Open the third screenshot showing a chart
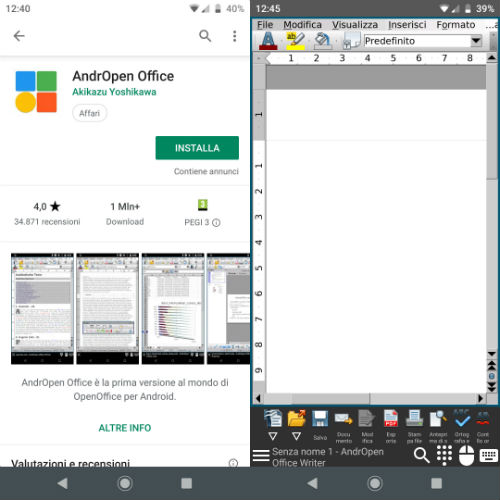Screen dimensions: 500x500 tap(173, 309)
